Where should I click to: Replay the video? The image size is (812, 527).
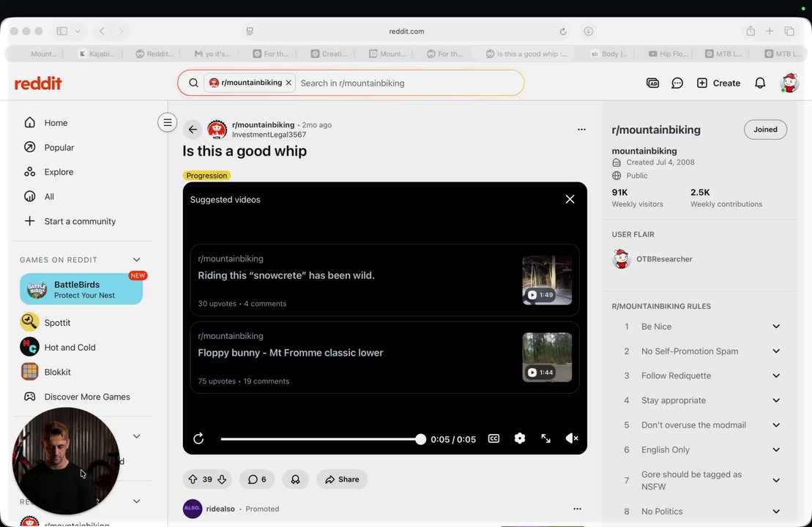coord(198,439)
